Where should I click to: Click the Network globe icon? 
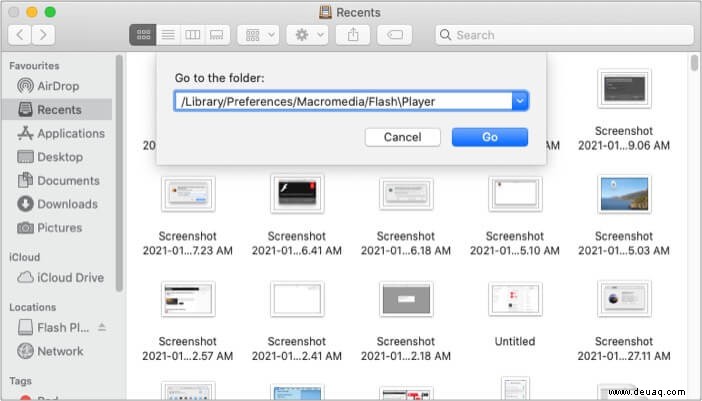[x=25, y=351]
